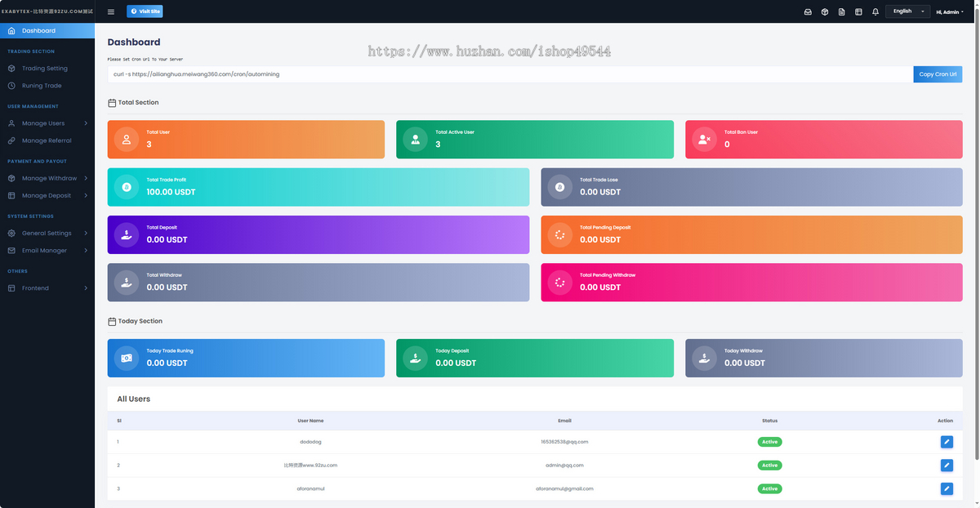
Task: Click the calendar icon beside Today Section
Action: click(112, 321)
